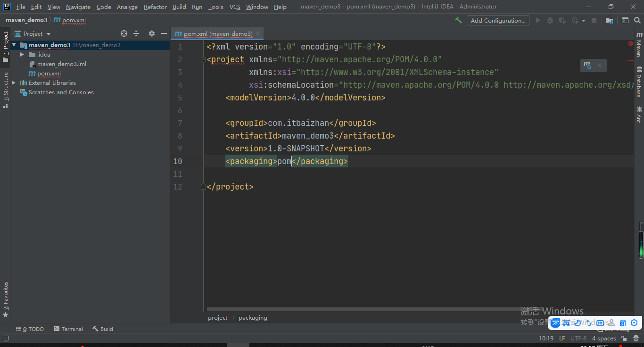Open the Terminal tool window
644x347 pixels.
pyautogui.click(x=68, y=329)
